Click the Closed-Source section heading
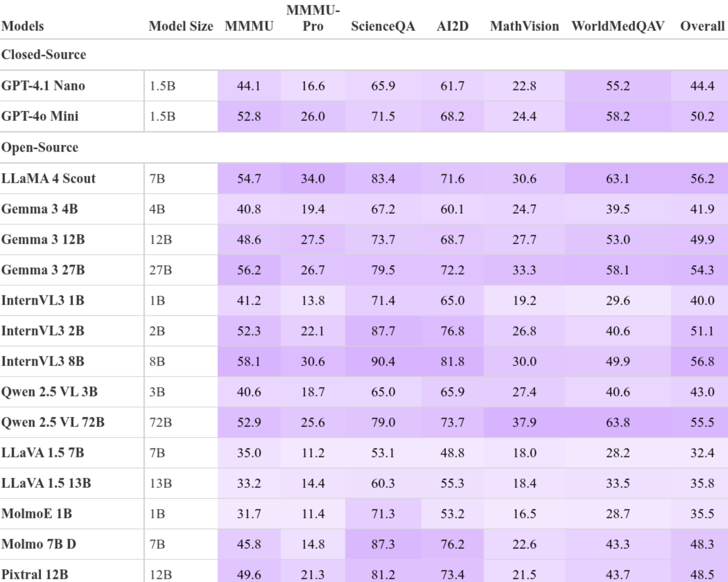Screen dimensions: 728x582 pos(43,55)
